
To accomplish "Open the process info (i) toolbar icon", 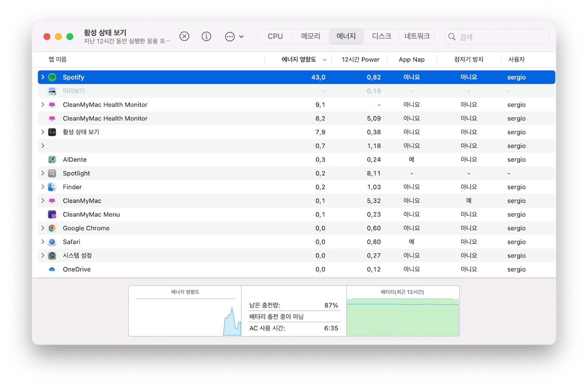I will click(206, 37).
